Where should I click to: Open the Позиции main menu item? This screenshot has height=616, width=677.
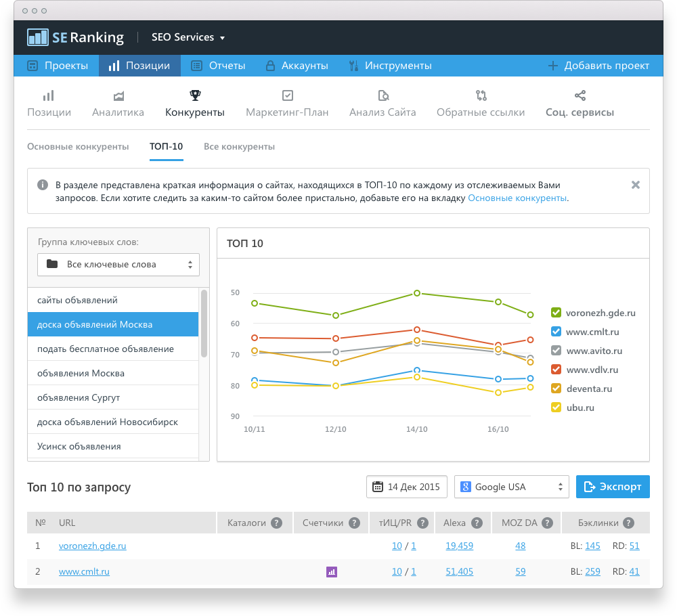139,66
